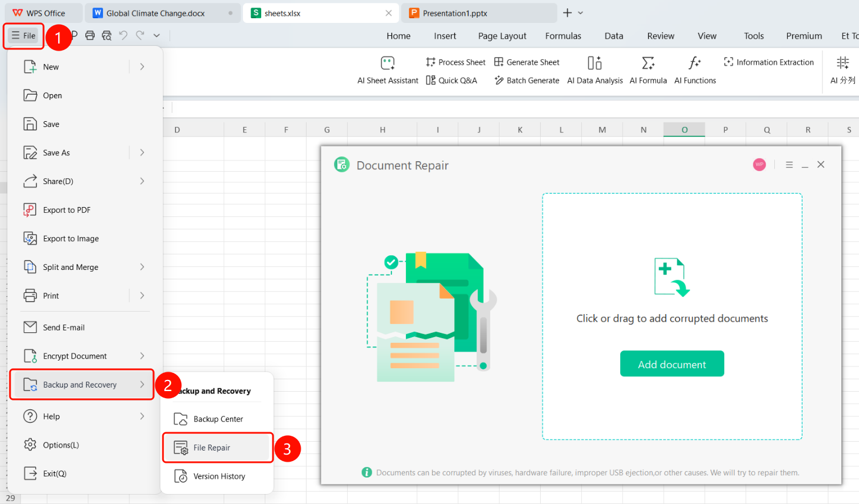Click the print icon in quick toolbar

point(90,35)
